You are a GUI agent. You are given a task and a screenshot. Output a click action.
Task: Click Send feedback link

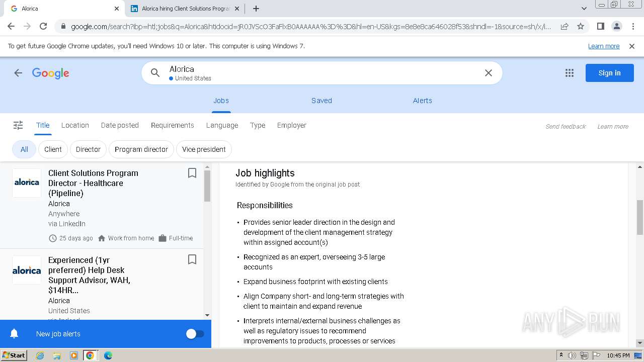tap(566, 127)
